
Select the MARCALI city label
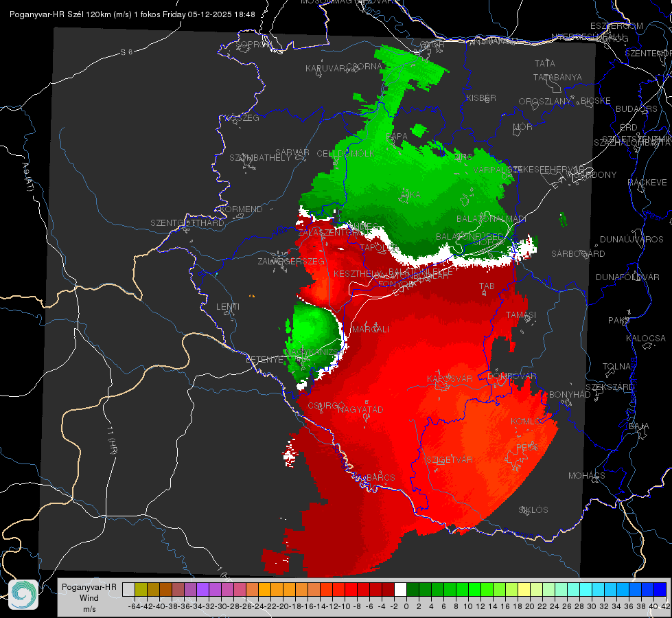(x=371, y=330)
